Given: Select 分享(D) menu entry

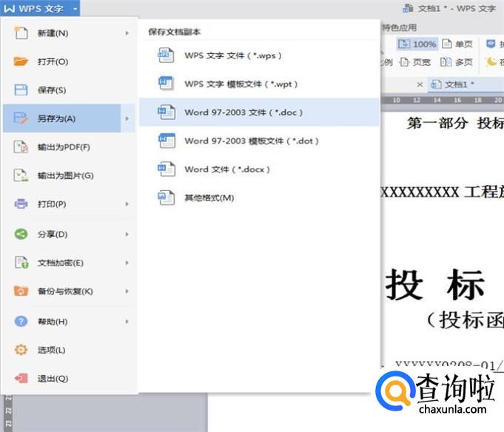Looking at the screenshot, I should point(69,234).
